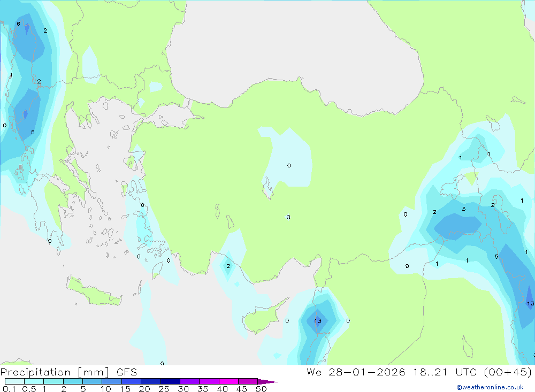Click the 20–25 mm dark blue swatch
The image size is (535, 392).
[151, 381]
